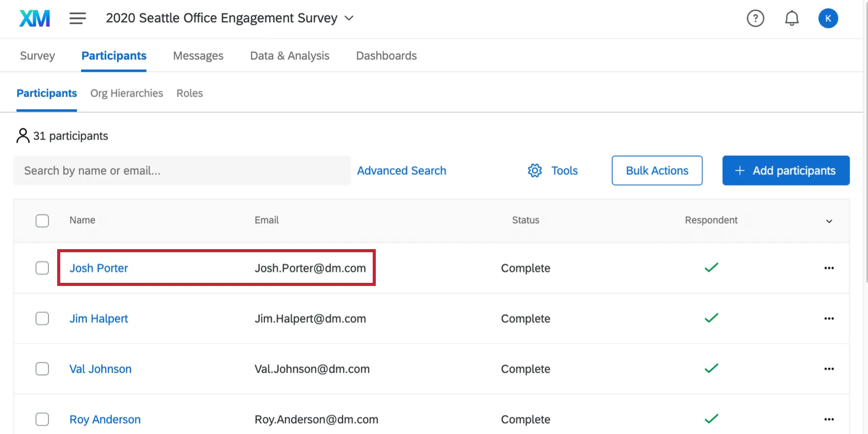Select all participants header checkbox

pos(42,221)
